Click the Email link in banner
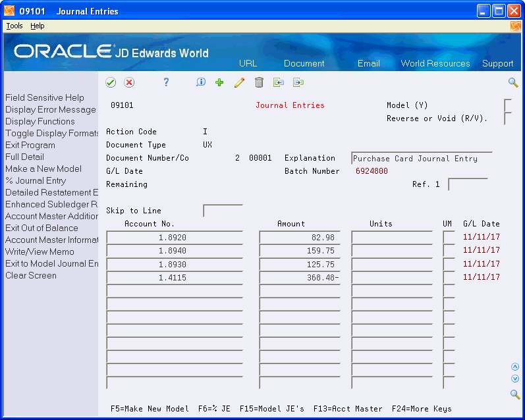The width and height of the screenshot is (525, 420). (369, 63)
